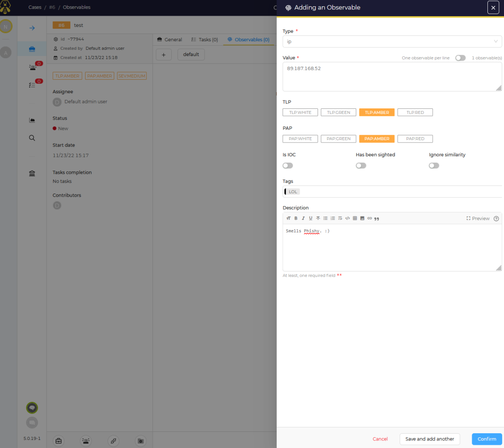Open the editor help question-mark menu

pos(496,218)
